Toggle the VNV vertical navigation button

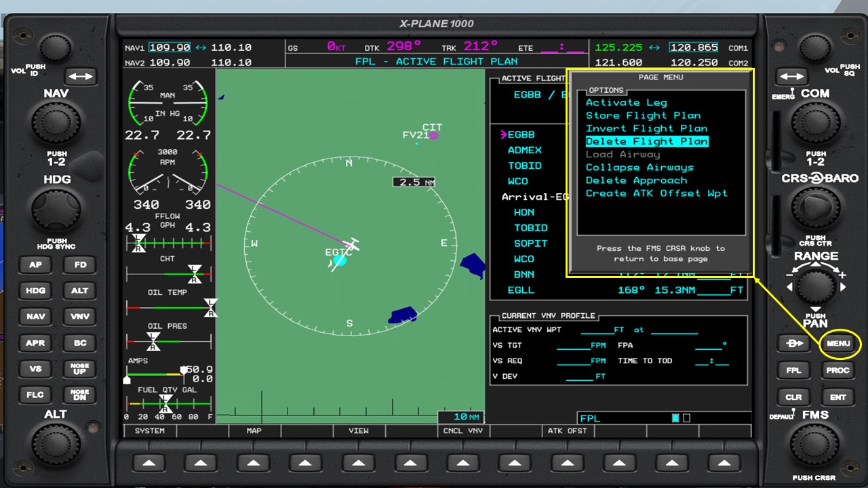[x=80, y=317]
